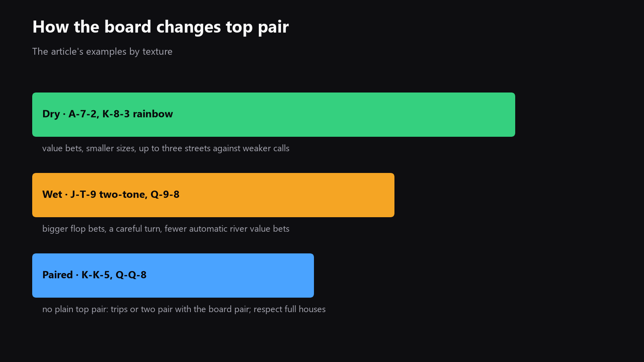Click the caption starting 'bigger flop bets'
Viewport: 644px width, 362px height.
tap(166, 229)
